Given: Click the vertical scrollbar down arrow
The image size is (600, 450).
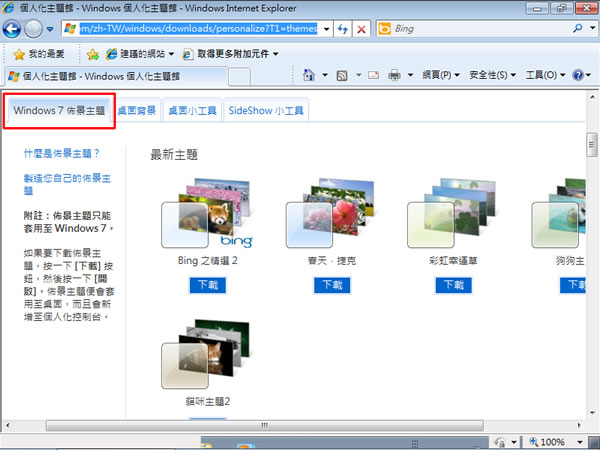Looking at the screenshot, I should coord(592,413).
